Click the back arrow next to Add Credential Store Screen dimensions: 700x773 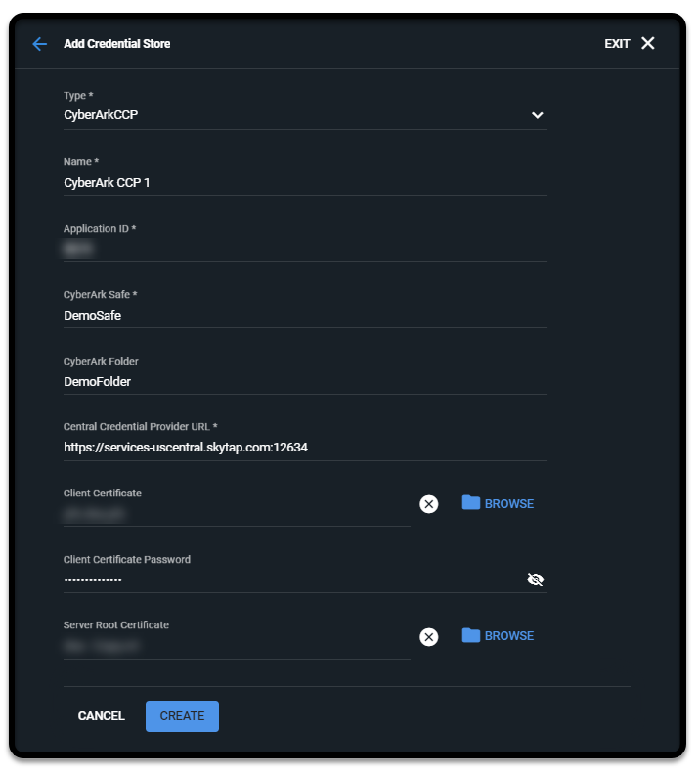[39, 44]
